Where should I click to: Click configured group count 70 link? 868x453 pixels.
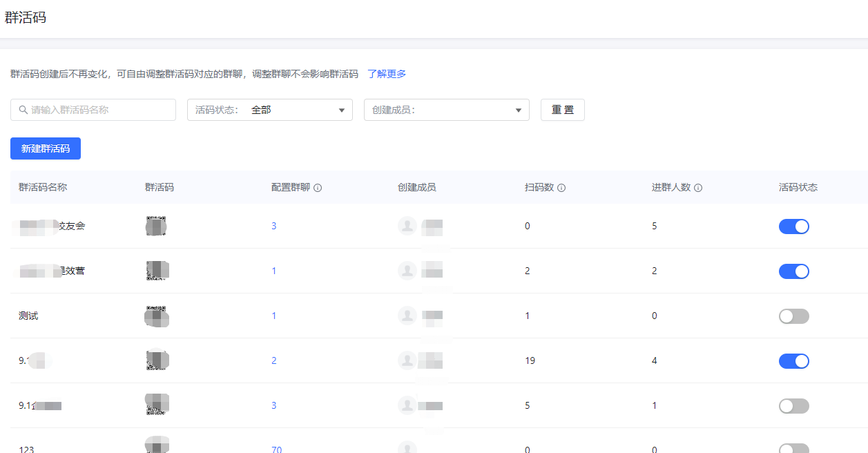(x=276, y=450)
